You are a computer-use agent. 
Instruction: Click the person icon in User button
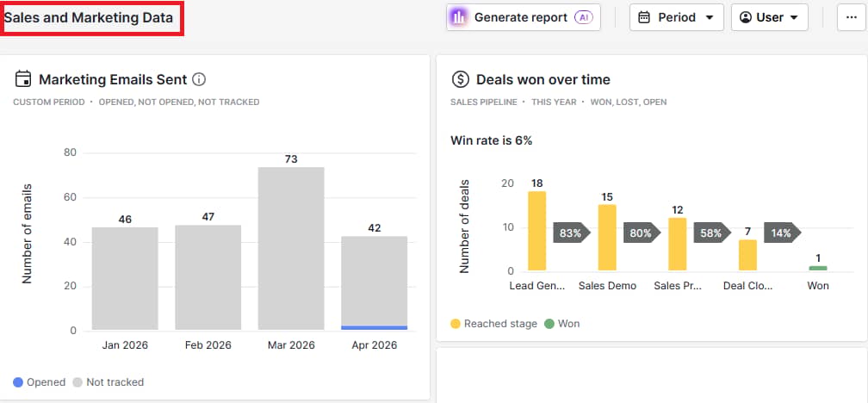click(746, 18)
